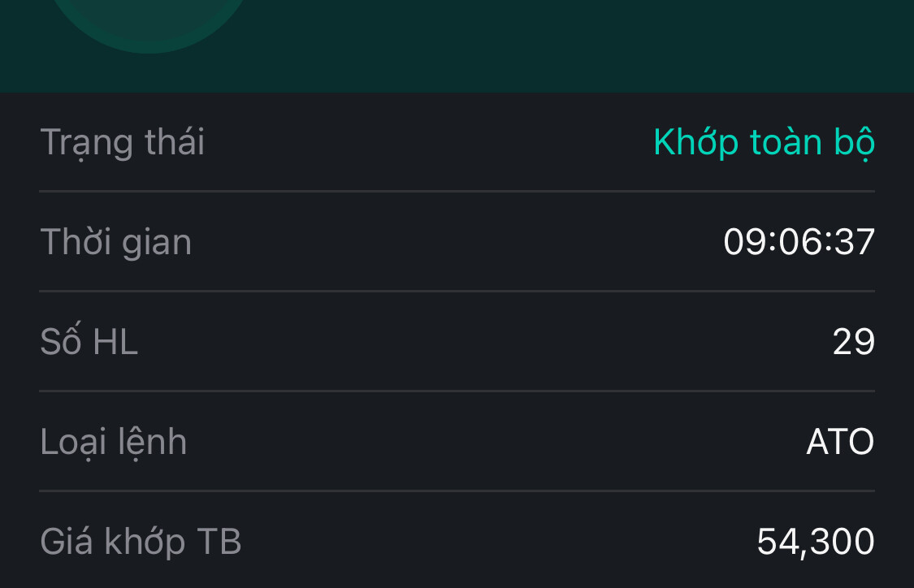Select the 54,300 average matched price
This screenshot has width=914, height=588.
pos(815,542)
